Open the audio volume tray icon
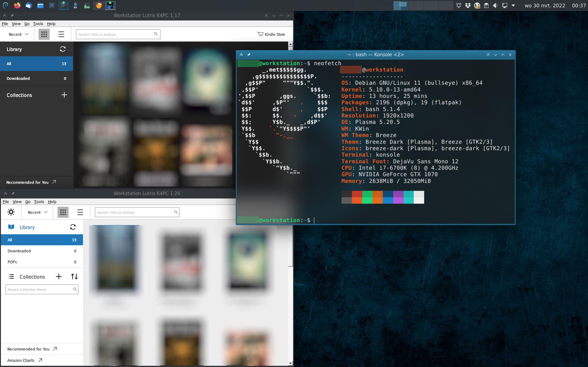 pos(495,5)
